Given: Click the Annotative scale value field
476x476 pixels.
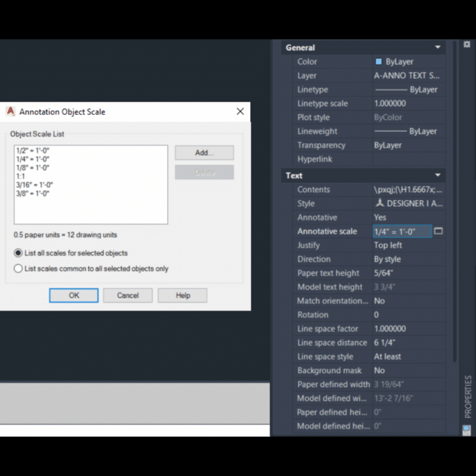Looking at the screenshot, I should [x=402, y=231].
